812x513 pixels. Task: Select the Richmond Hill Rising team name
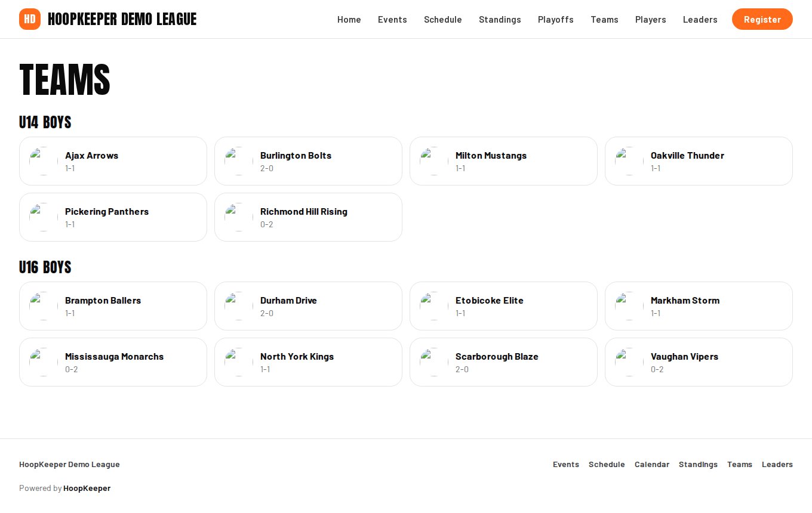(x=304, y=211)
